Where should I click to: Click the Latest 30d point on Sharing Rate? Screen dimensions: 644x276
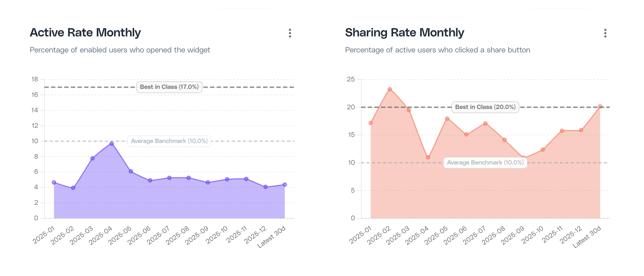pos(600,105)
